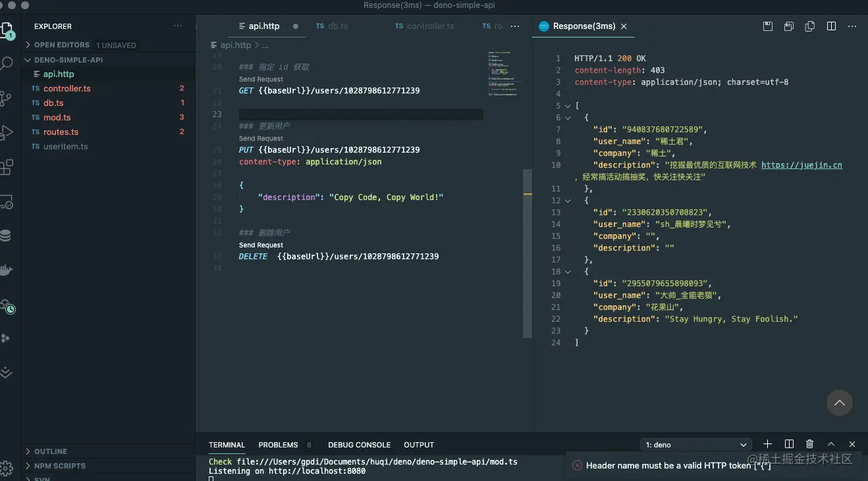
Task: Open the '1: deno' terminal selector dropdown
Action: coord(696,444)
